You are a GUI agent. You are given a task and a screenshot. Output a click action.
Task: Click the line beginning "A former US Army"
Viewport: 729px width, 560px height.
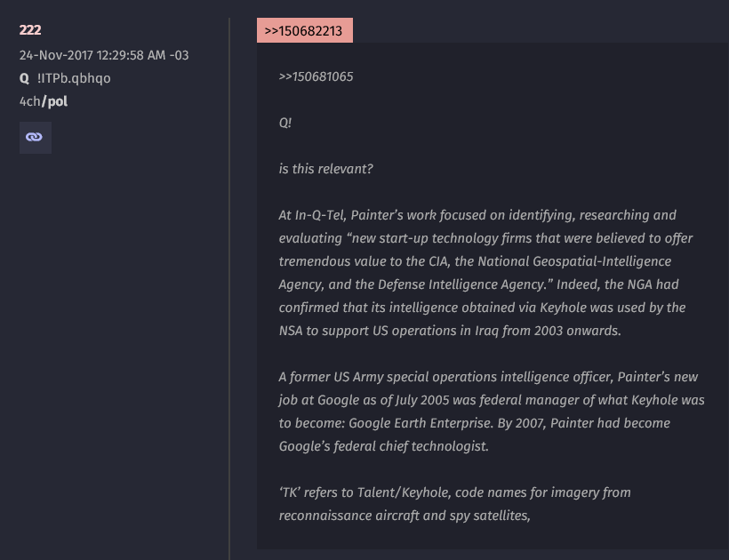tap(488, 377)
